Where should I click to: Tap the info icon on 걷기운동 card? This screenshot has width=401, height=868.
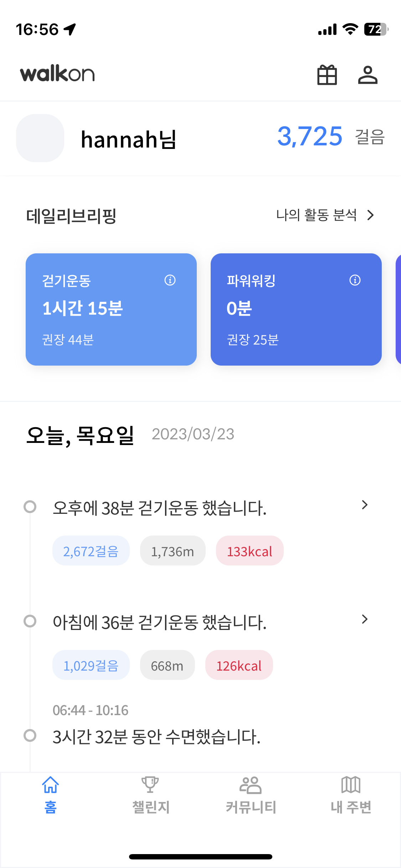[170, 280]
